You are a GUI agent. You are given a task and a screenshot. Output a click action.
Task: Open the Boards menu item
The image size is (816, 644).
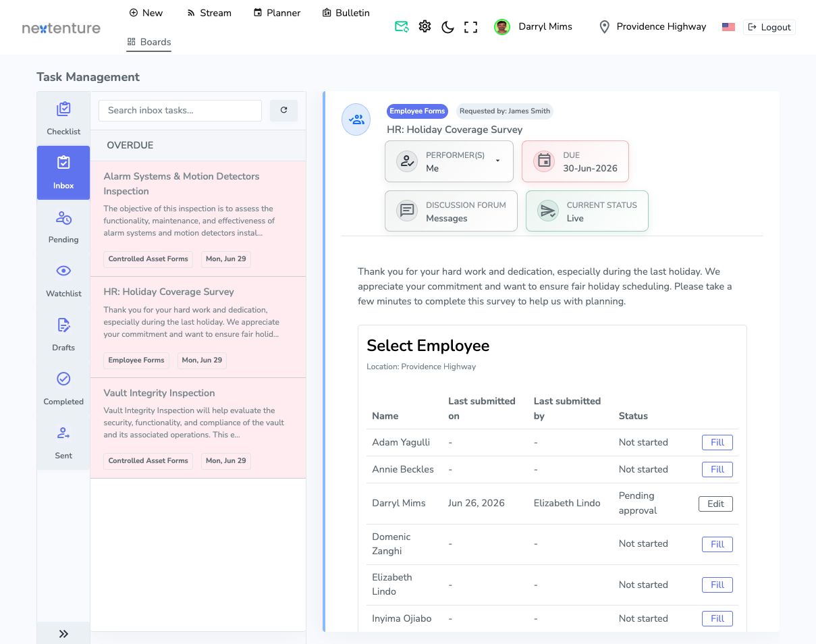point(149,42)
